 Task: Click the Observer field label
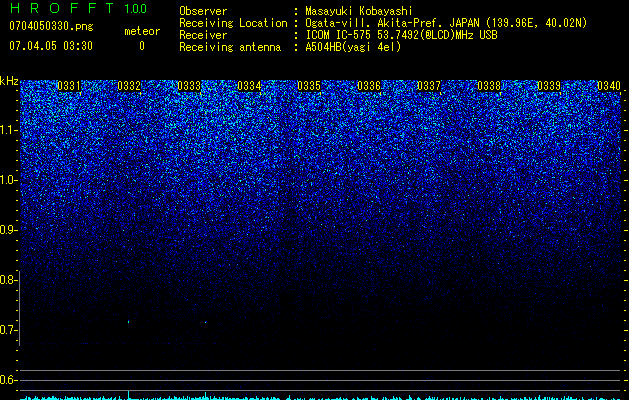pos(203,11)
